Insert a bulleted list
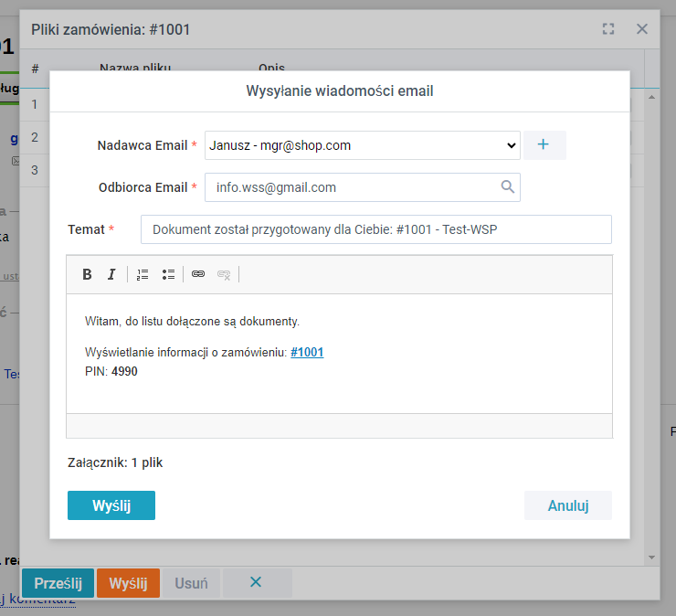Image resolution: width=676 pixels, height=616 pixels. [168, 274]
